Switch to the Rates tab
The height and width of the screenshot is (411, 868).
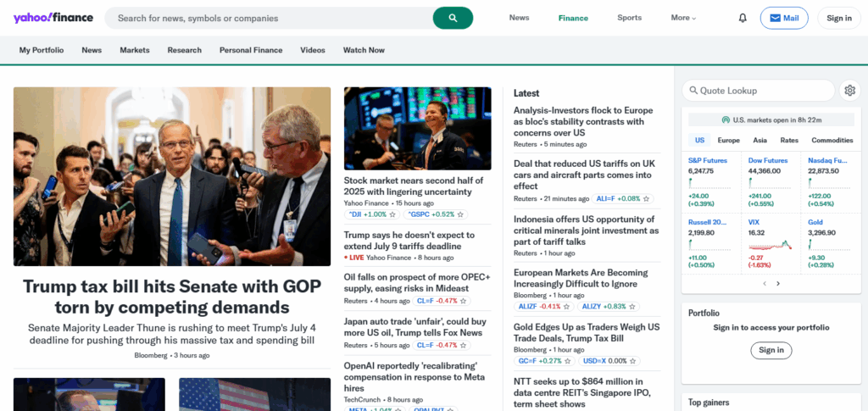tap(789, 140)
